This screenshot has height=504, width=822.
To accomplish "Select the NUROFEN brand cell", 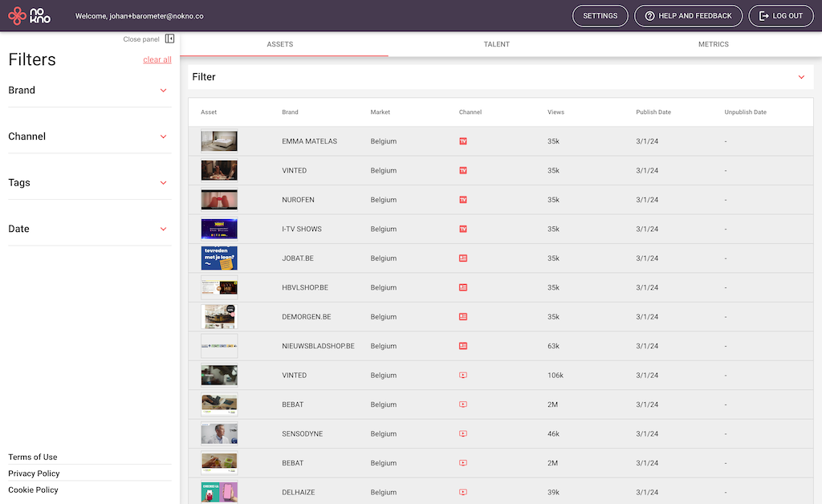I will [298, 200].
